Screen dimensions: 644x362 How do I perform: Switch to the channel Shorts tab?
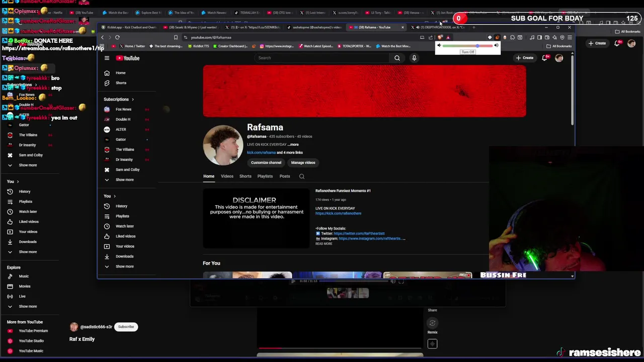point(246,176)
